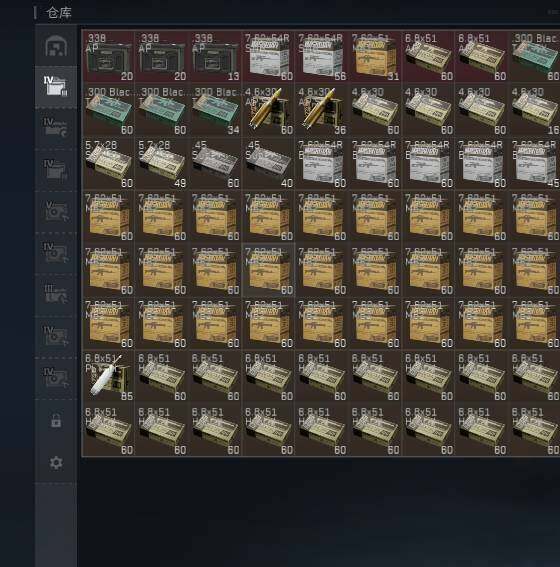
Task: Open stash settings gear icon
Action: tap(56, 462)
